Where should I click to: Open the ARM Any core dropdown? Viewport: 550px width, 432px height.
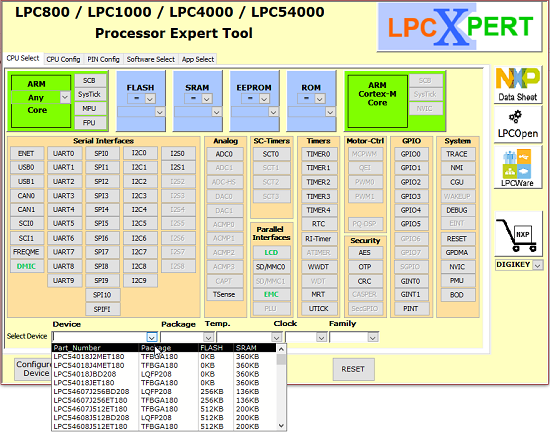click(65, 97)
